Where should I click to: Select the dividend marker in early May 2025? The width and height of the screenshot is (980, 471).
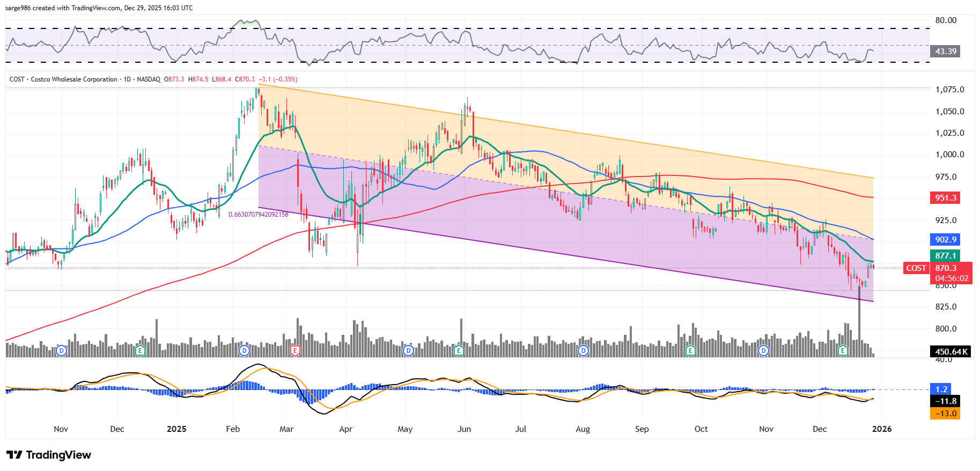(x=409, y=351)
